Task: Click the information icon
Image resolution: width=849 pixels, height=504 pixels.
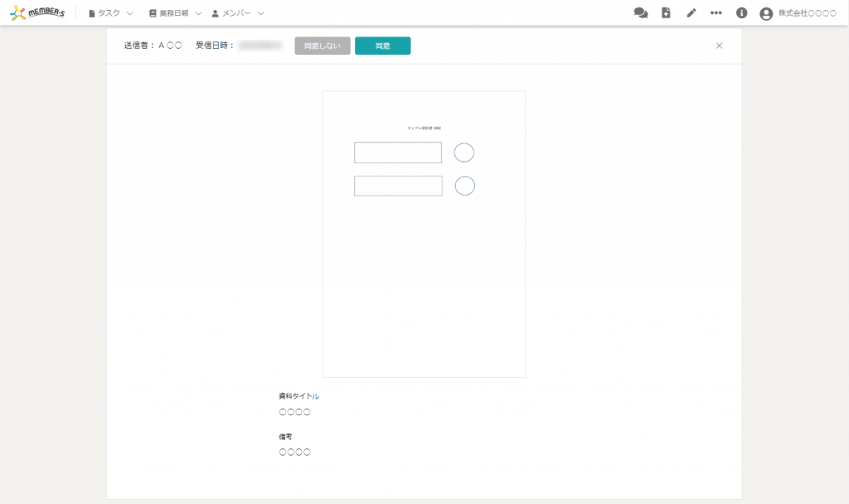Action: pyautogui.click(x=741, y=13)
